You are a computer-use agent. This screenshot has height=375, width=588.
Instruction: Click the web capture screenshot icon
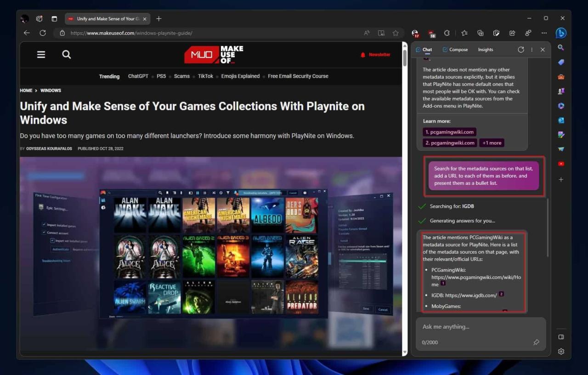click(x=496, y=33)
